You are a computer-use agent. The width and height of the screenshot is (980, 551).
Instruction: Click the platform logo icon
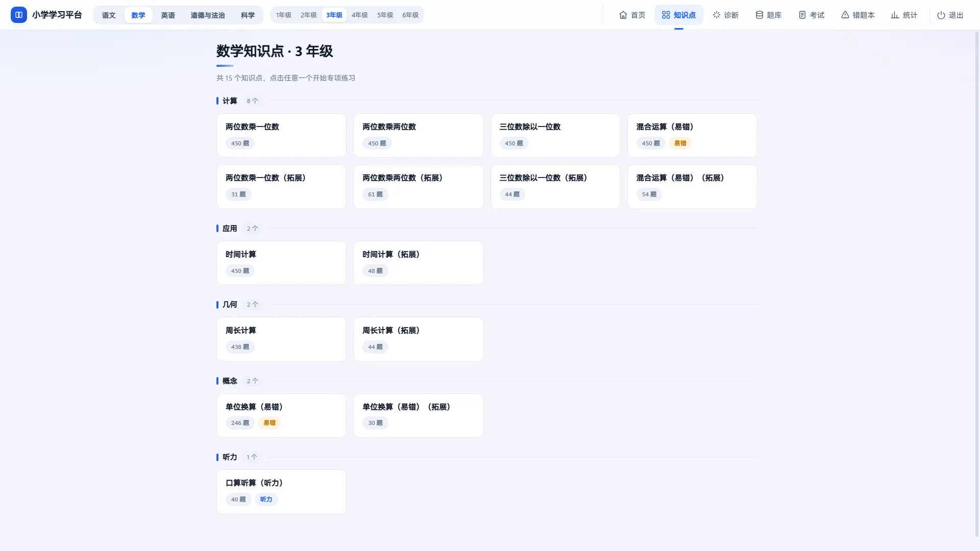[x=19, y=15]
